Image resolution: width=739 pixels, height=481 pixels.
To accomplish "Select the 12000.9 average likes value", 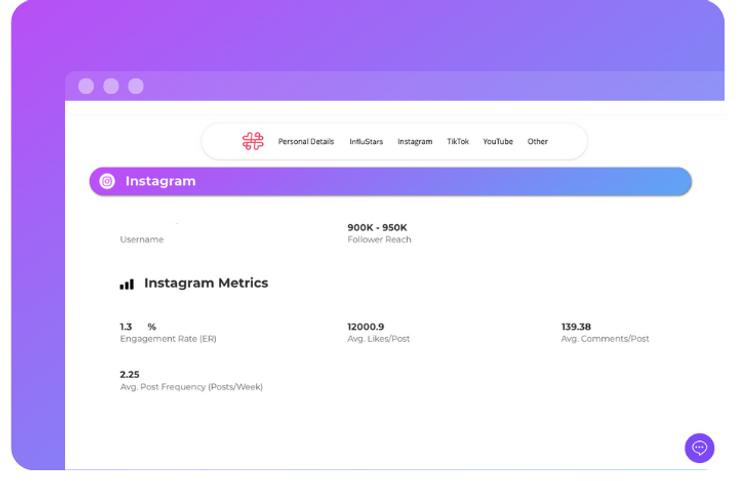I will pyautogui.click(x=366, y=326).
